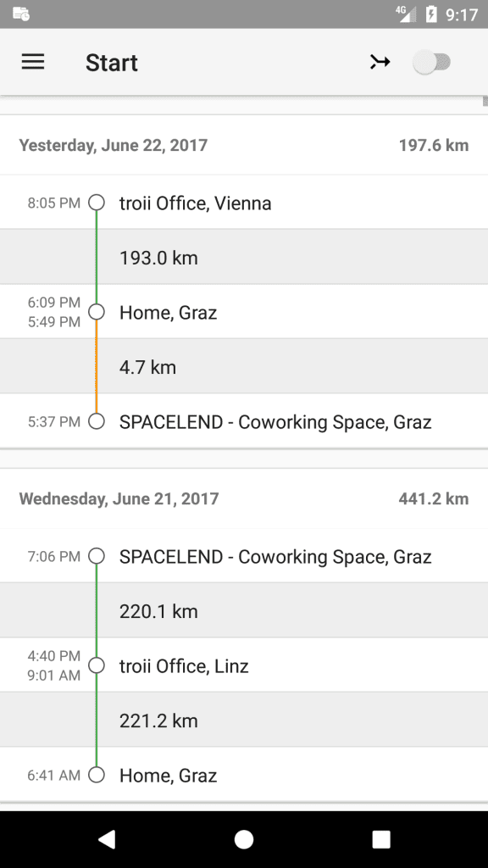This screenshot has height=868, width=488.
Task: Tap the battery charging status icon
Action: click(431, 14)
